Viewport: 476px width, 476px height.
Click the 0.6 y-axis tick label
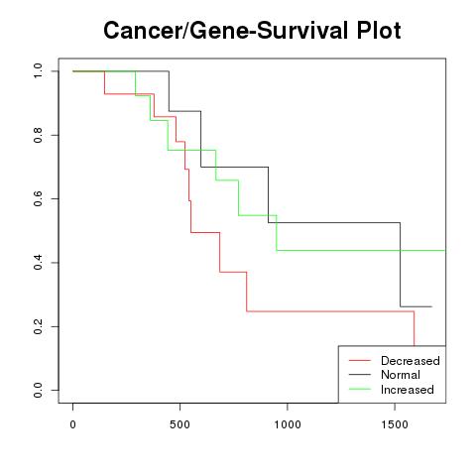[x=38, y=198]
